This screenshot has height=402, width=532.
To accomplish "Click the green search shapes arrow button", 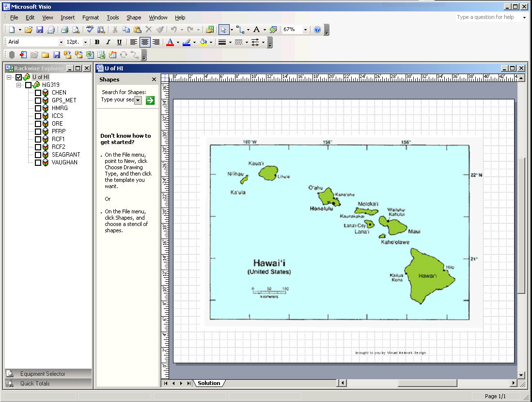I will pos(150,100).
